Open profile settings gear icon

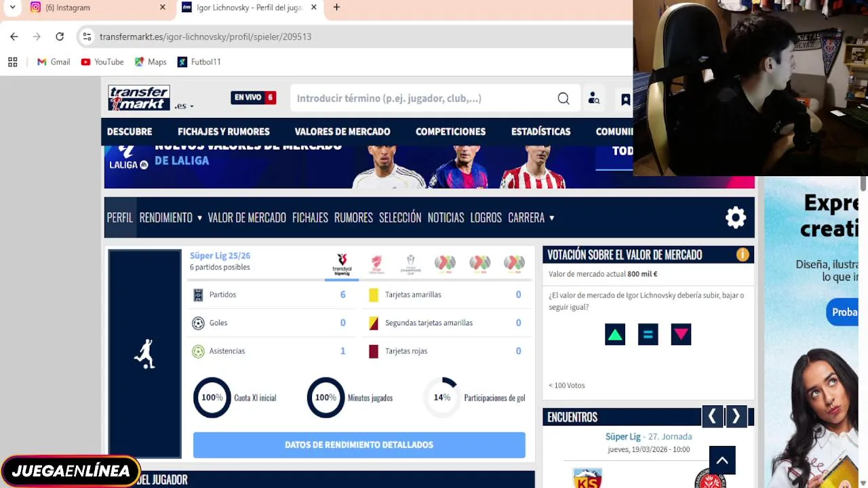pos(736,218)
